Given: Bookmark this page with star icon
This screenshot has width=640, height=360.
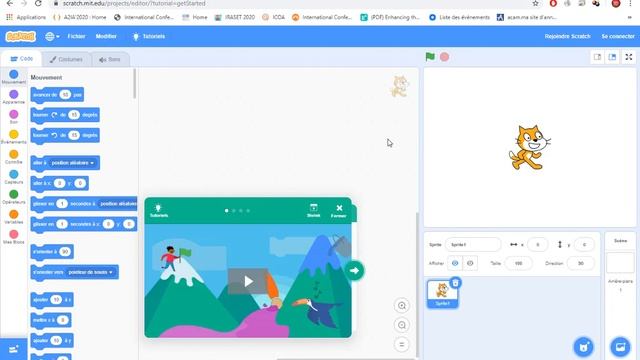Looking at the screenshot, I should 535,3.
